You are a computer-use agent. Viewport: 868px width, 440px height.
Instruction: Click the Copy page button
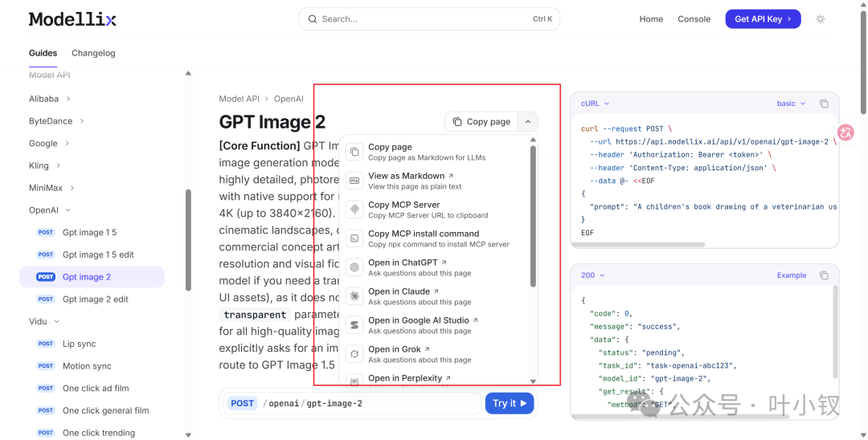tap(481, 121)
